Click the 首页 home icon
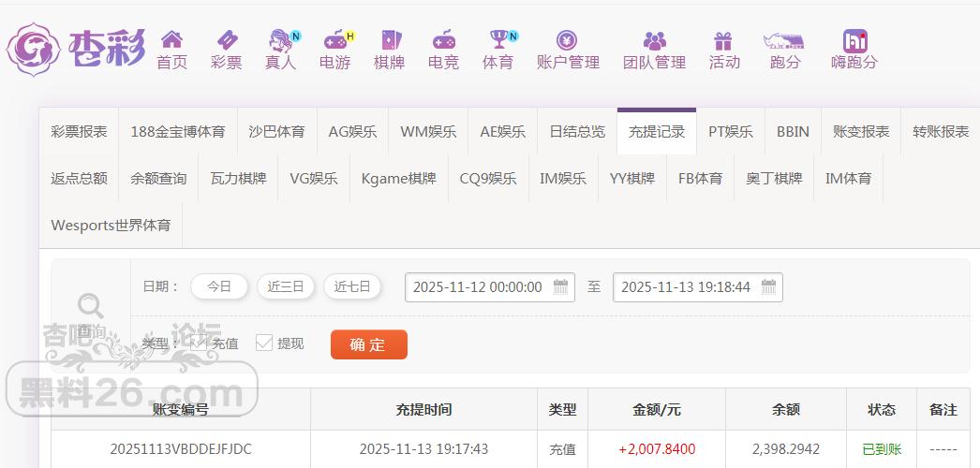The image size is (980, 468). pos(171,40)
